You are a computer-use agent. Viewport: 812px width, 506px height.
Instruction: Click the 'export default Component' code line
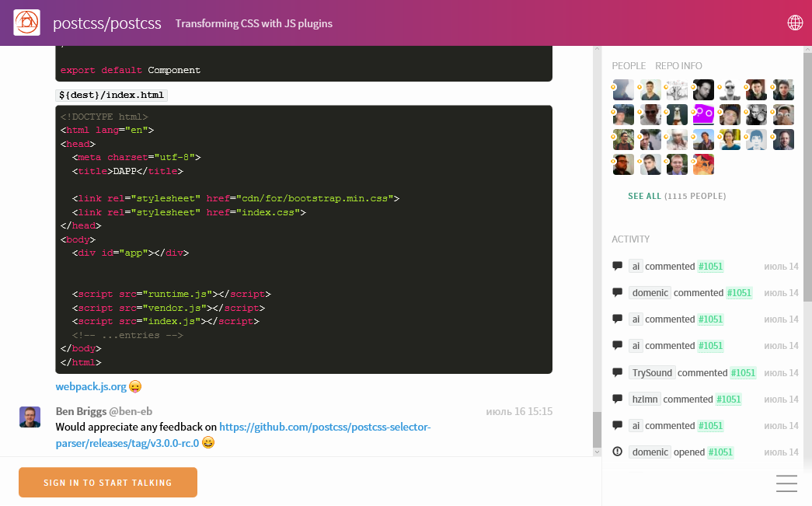(131, 70)
